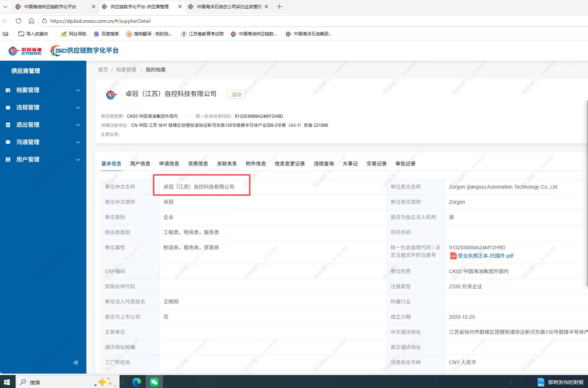Click the 首页 breadcrumb link

coord(103,70)
